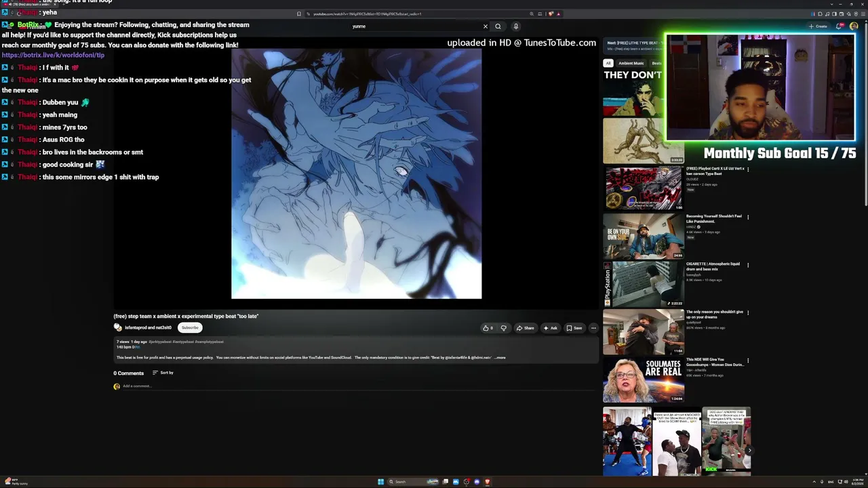Open the channel avatar beside isfantaprod
The width and height of the screenshot is (868, 488).
coord(117,327)
